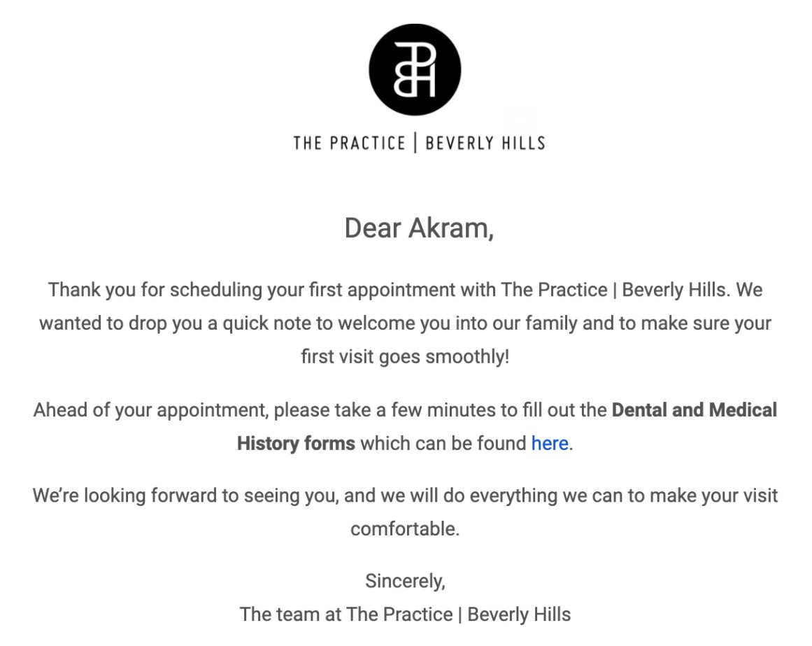Click the vertical divider in the wordmark

tap(415, 143)
